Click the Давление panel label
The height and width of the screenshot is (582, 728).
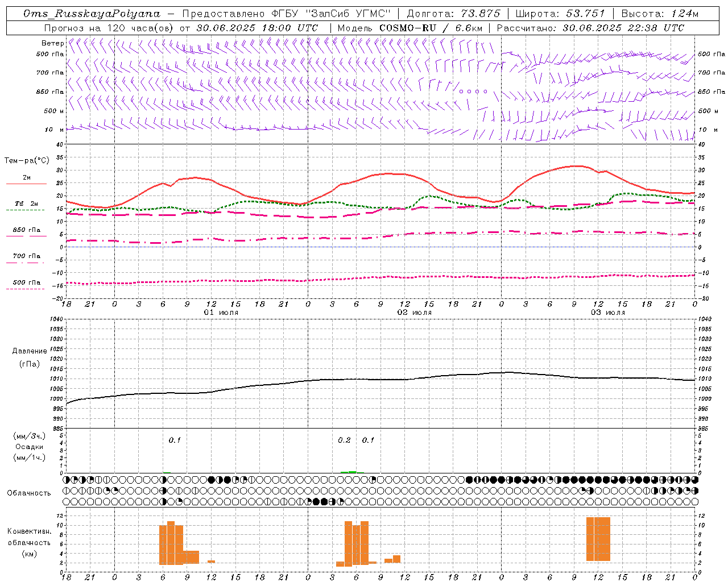coord(29,351)
